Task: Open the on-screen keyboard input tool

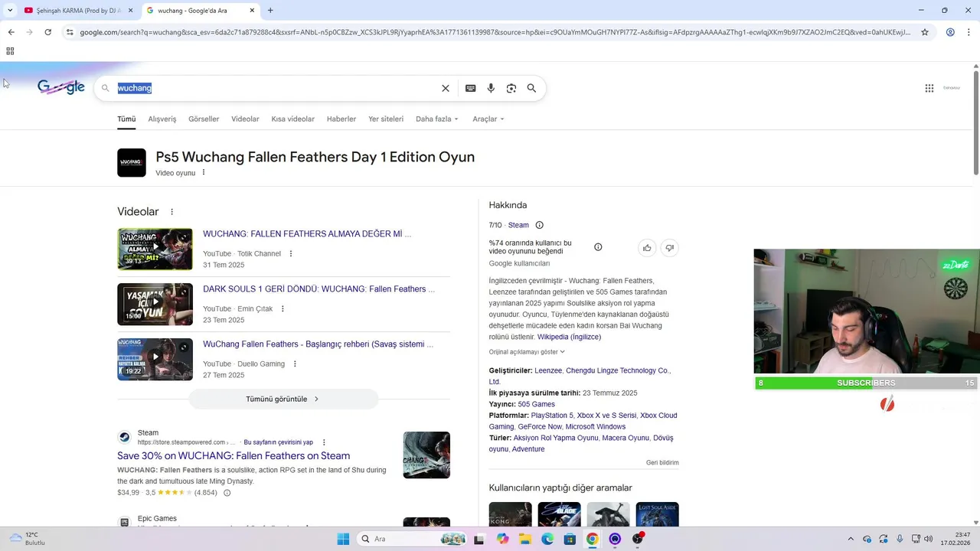Action: coord(471,88)
